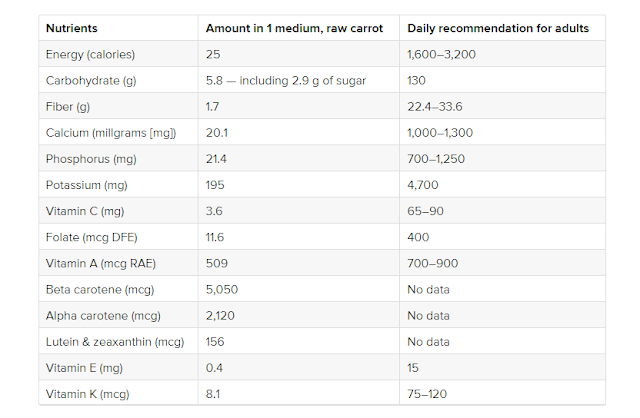Click the Nutrients column header
This screenshot has width=640, height=418.
click(x=72, y=28)
